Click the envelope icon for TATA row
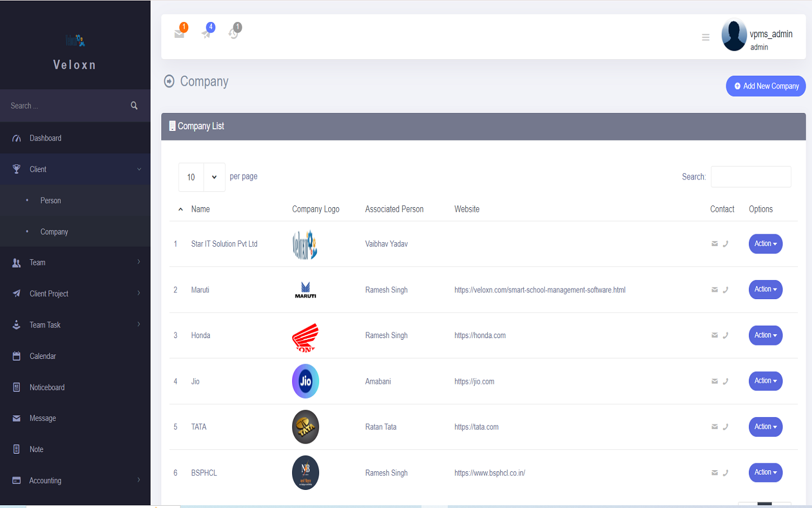The height and width of the screenshot is (508, 812). point(714,427)
